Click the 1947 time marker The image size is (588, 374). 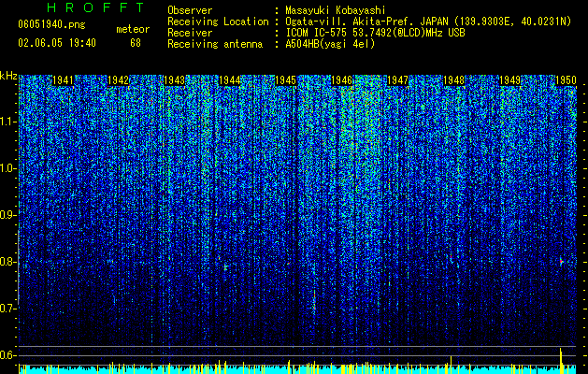pyautogui.click(x=397, y=80)
